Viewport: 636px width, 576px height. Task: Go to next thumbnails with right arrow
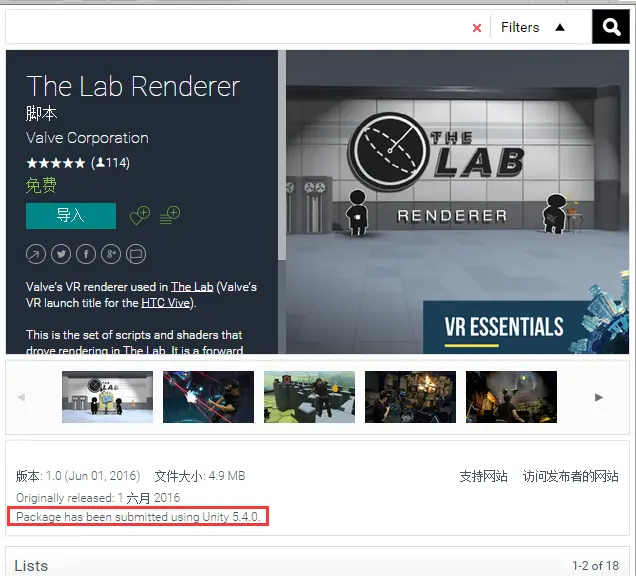point(599,397)
